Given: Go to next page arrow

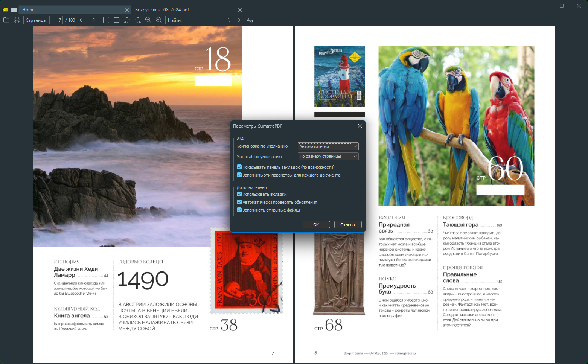Looking at the screenshot, I should (x=93, y=20).
